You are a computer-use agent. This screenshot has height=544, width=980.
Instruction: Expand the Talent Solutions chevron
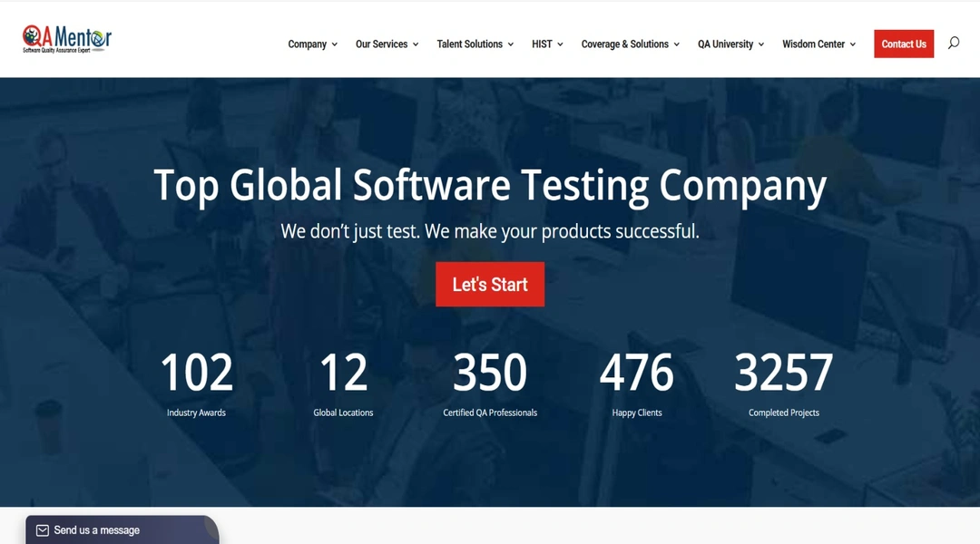tap(510, 44)
